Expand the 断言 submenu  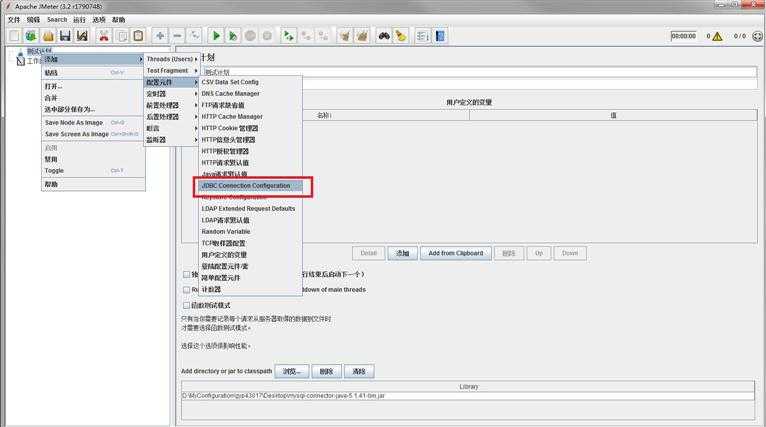pos(172,128)
